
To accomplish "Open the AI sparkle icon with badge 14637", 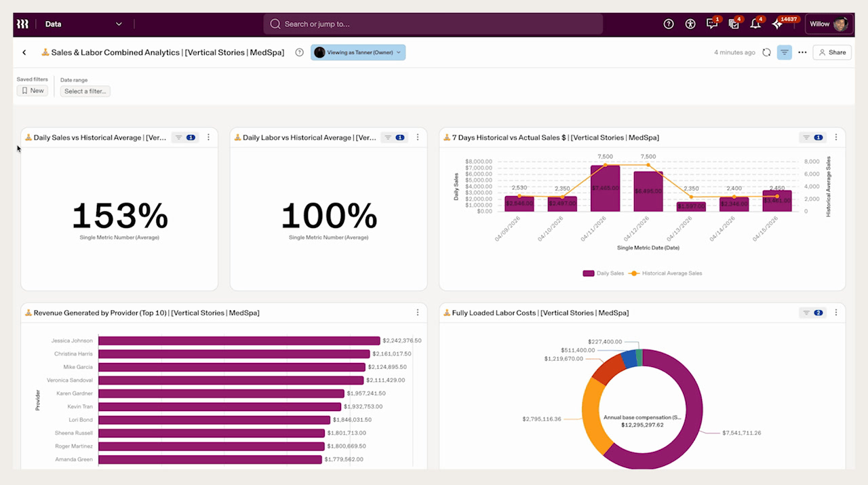I will tap(778, 24).
